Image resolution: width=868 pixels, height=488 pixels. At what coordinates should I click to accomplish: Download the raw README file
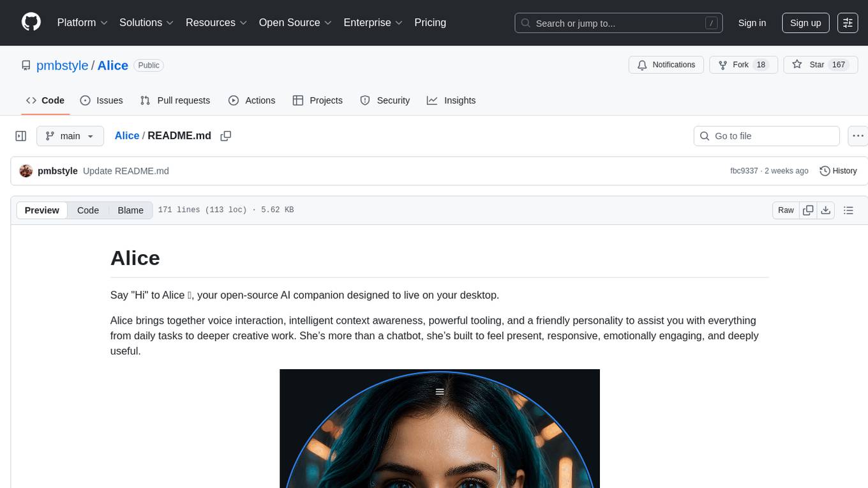(825, 210)
